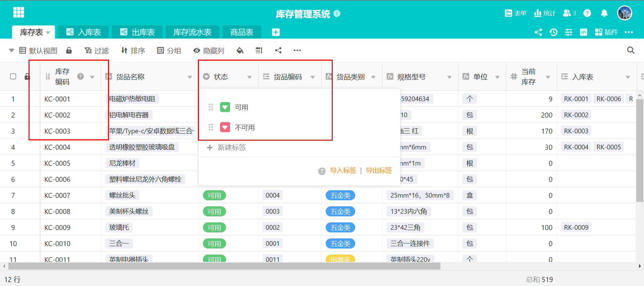Click the view share icon in toolbar
The width and height of the screenshot is (644, 286).
pos(278,50)
